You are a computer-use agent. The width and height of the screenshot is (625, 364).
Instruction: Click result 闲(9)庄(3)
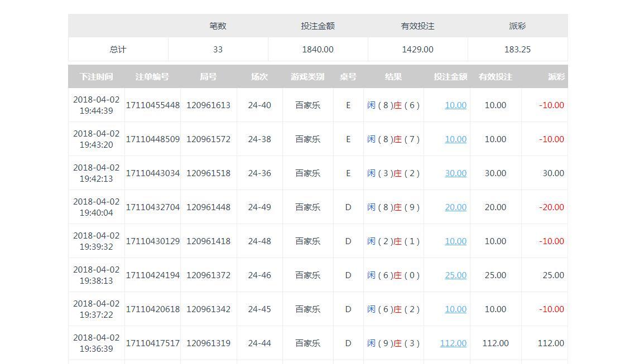click(x=393, y=343)
